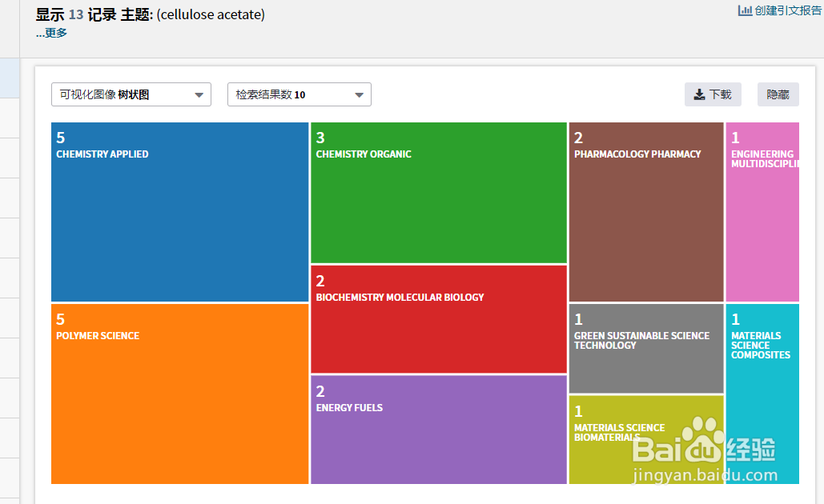The image size is (824, 504).
Task: Select the purple ENERGY FUELS tile
Action: pos(439,430)
